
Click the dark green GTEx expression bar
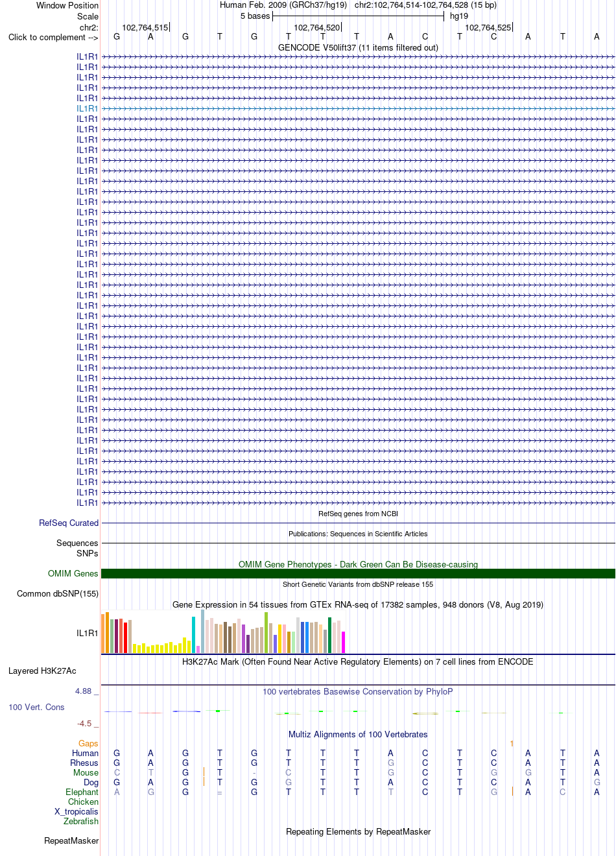pos(329,636)
